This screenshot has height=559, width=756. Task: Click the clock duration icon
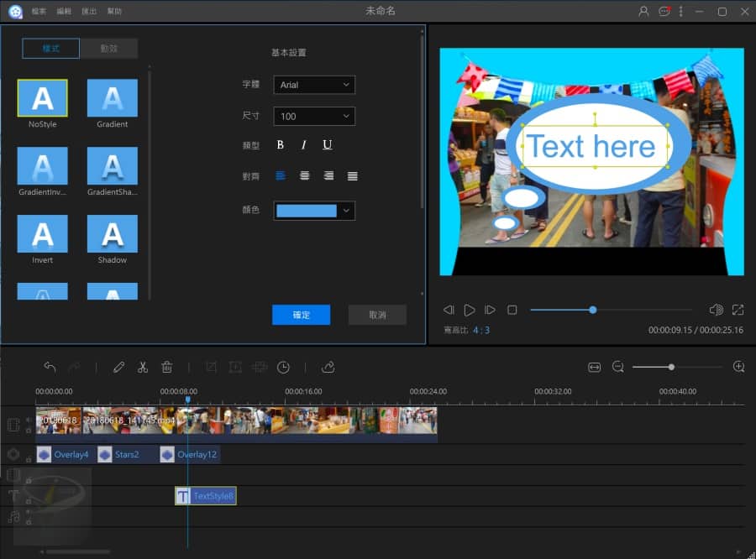pyautogui.click(x=283, y=367)
